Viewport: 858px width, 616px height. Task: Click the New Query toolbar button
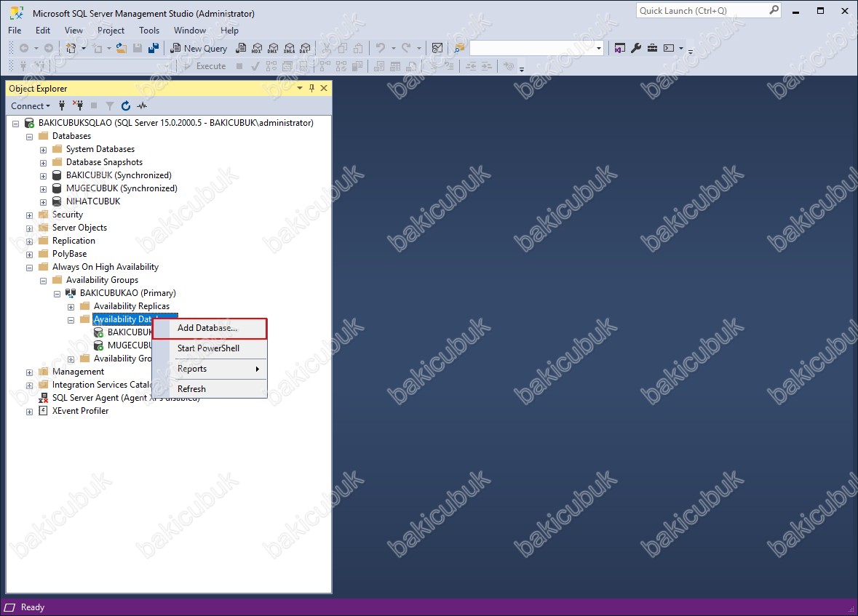[x=198, y=48]
